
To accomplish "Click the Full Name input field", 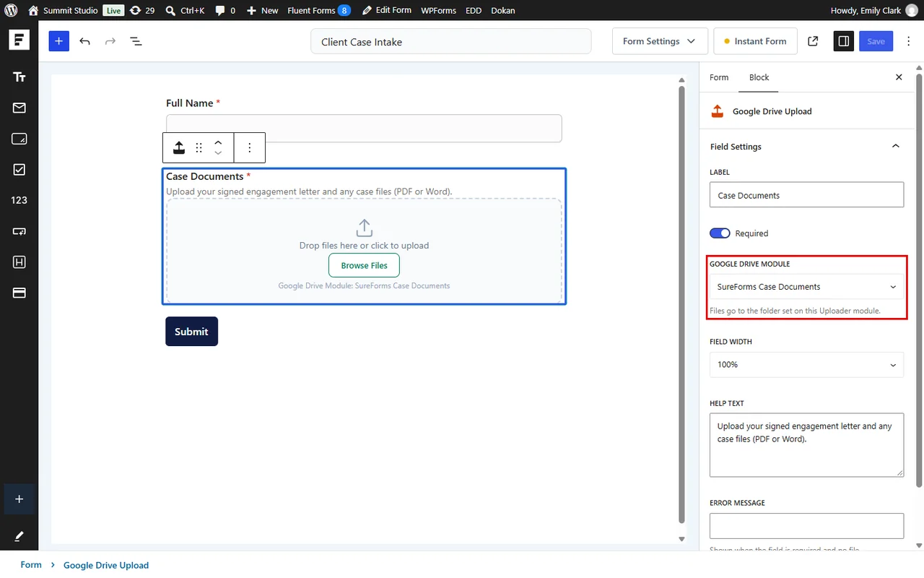I will (364, 128).
